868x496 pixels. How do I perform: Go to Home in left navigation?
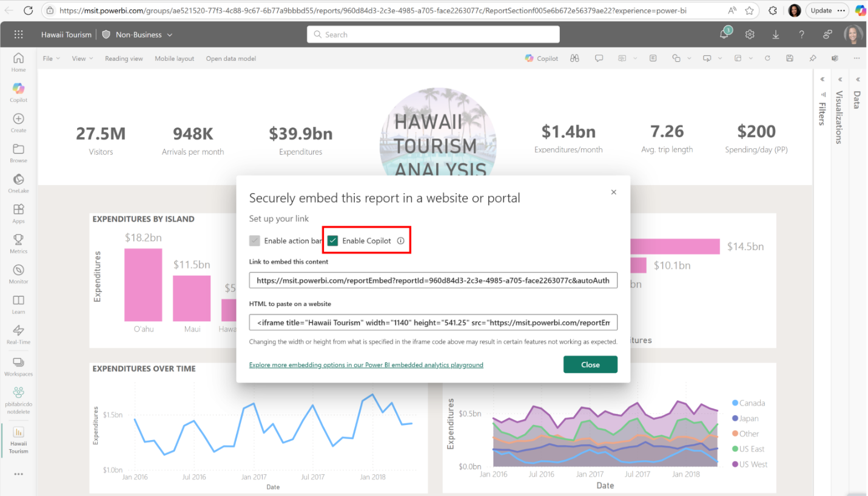pyautogui.click(x=18, y=62)
